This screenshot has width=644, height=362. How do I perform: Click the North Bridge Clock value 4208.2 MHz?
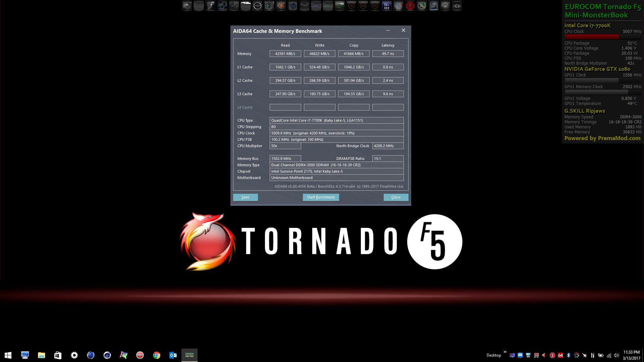(x=388, y=146)
